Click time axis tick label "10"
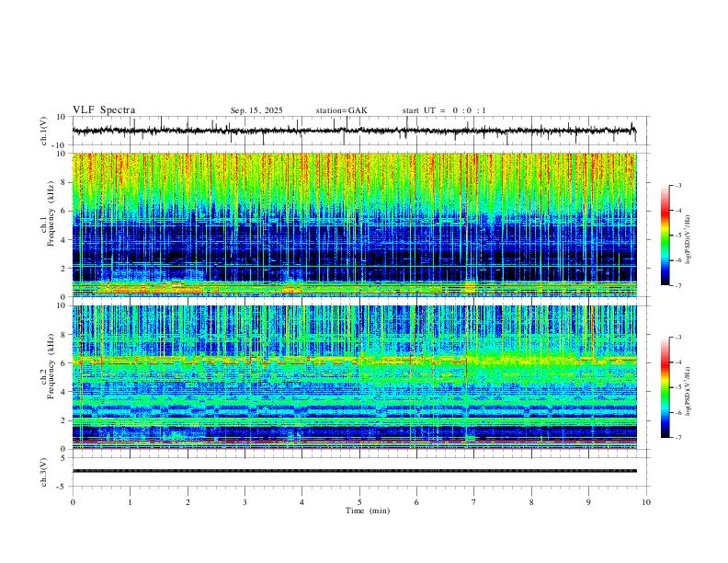This screenshot has width=728, height=563. 646,502
